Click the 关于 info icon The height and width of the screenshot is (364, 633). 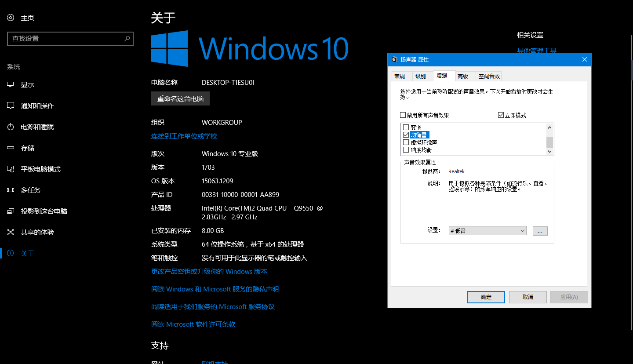tap(11, 253)
